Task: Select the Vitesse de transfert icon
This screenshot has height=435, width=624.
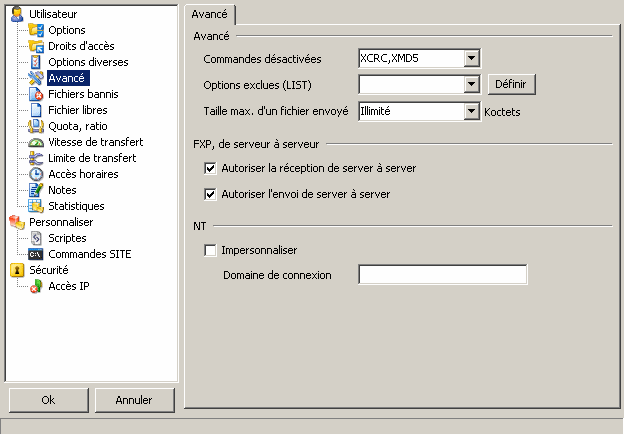Action: coord(36,142)
